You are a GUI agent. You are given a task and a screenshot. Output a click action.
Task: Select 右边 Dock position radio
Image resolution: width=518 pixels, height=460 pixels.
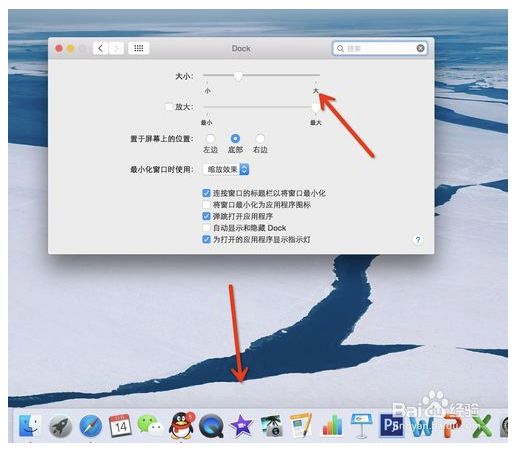260,138
